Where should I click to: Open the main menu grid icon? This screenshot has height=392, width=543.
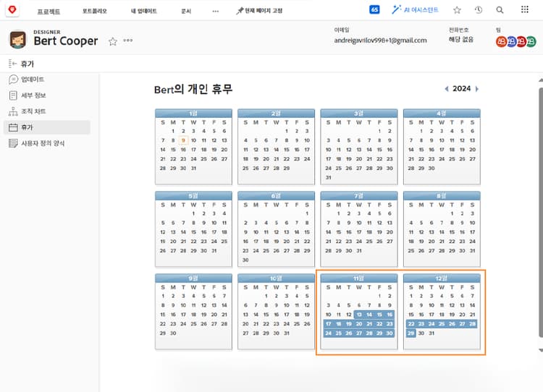click(525, 9)
